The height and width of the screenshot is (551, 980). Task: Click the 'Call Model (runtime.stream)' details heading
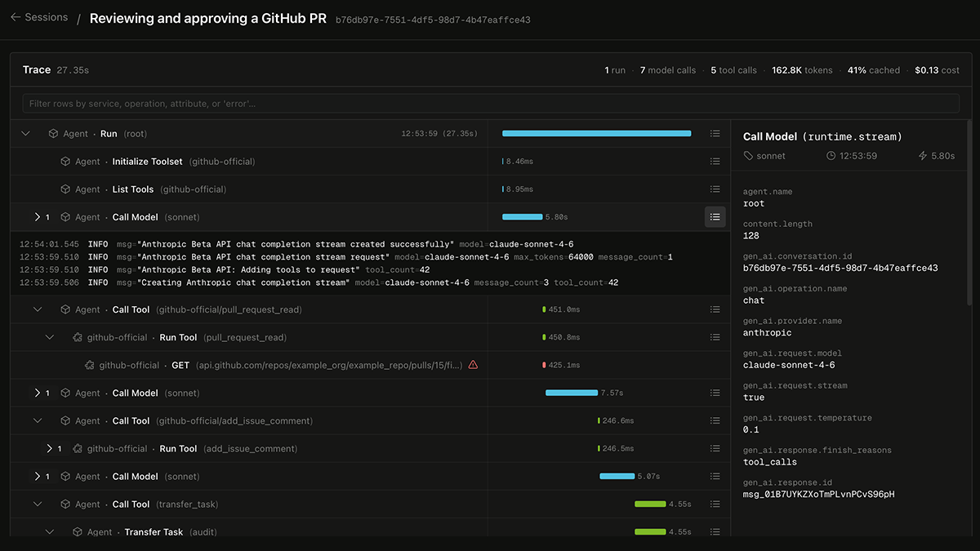click(x=822, y=137)
